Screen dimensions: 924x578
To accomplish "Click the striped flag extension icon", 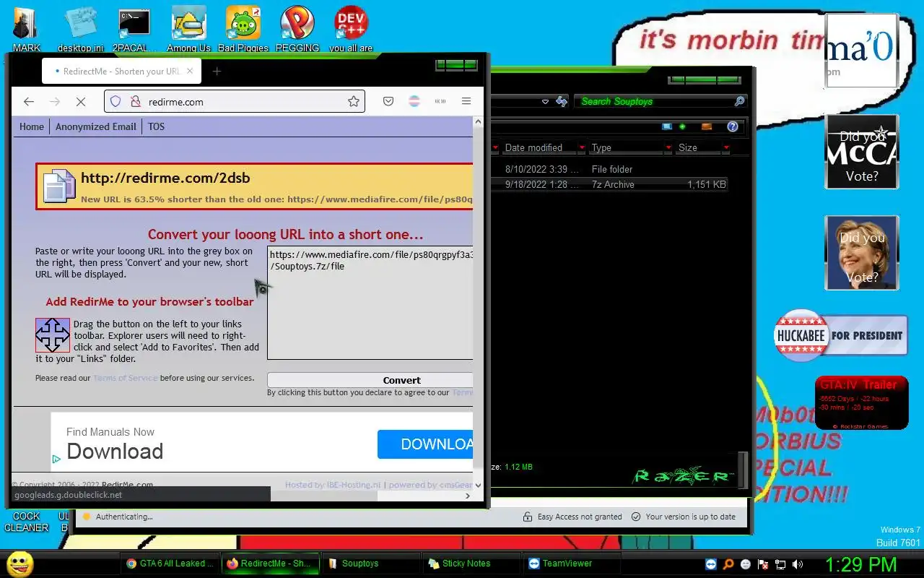I will [414, 102].
